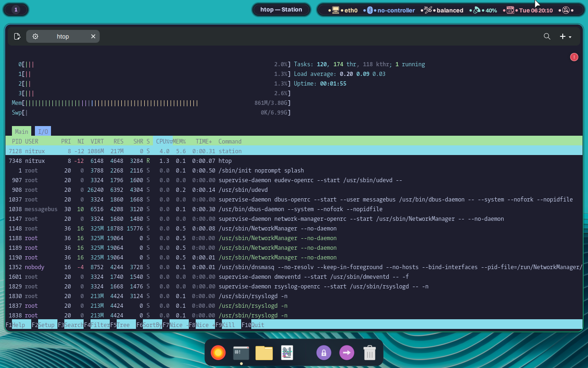Click the document edit icon left of tabs
The width and height of the screenshot is (588, 368).
coord(17,36)
